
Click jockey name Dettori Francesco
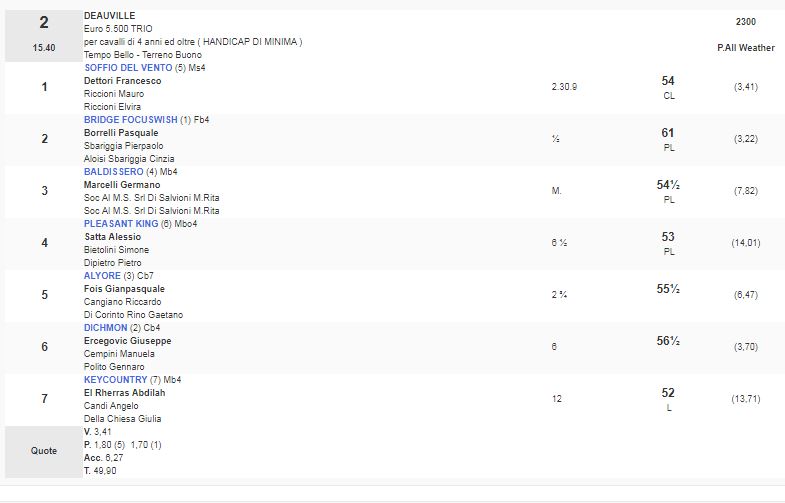[122, 81]
